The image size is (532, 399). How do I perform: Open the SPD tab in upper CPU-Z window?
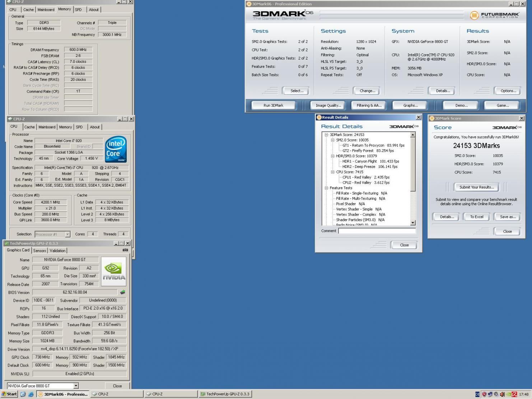[x=78, y=10]
